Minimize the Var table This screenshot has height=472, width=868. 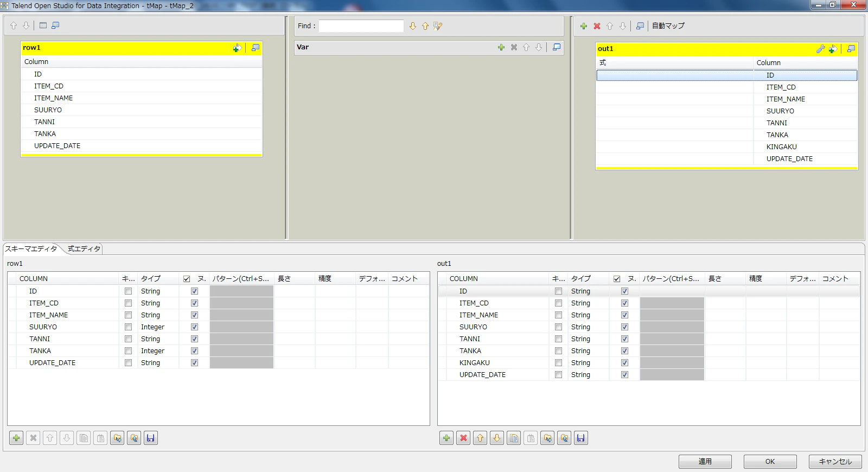coord(557,47)
